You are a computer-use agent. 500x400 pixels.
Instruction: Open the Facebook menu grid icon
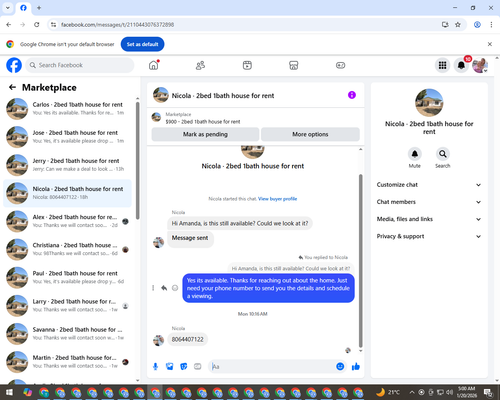(442, 65)
